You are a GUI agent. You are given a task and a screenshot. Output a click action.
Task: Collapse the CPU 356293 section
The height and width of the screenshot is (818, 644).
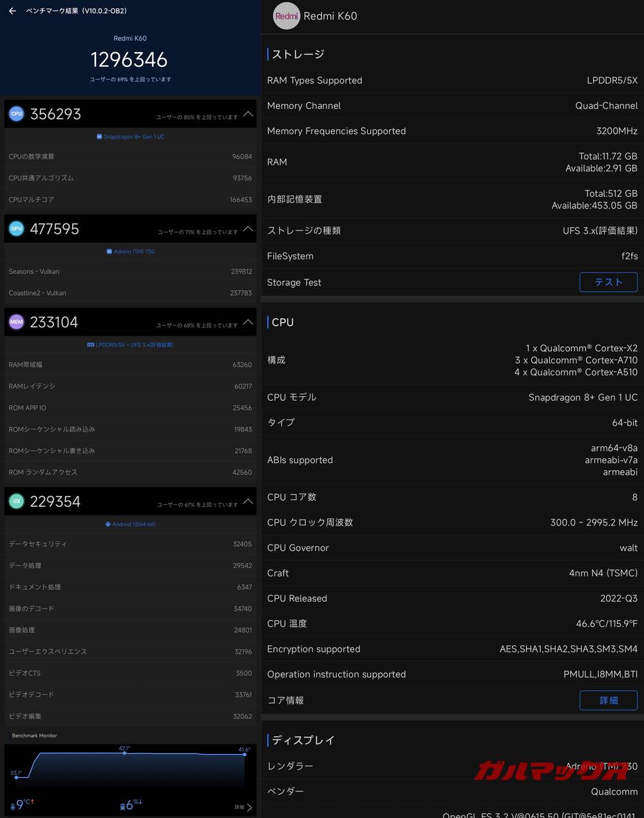tap(248, 114)
